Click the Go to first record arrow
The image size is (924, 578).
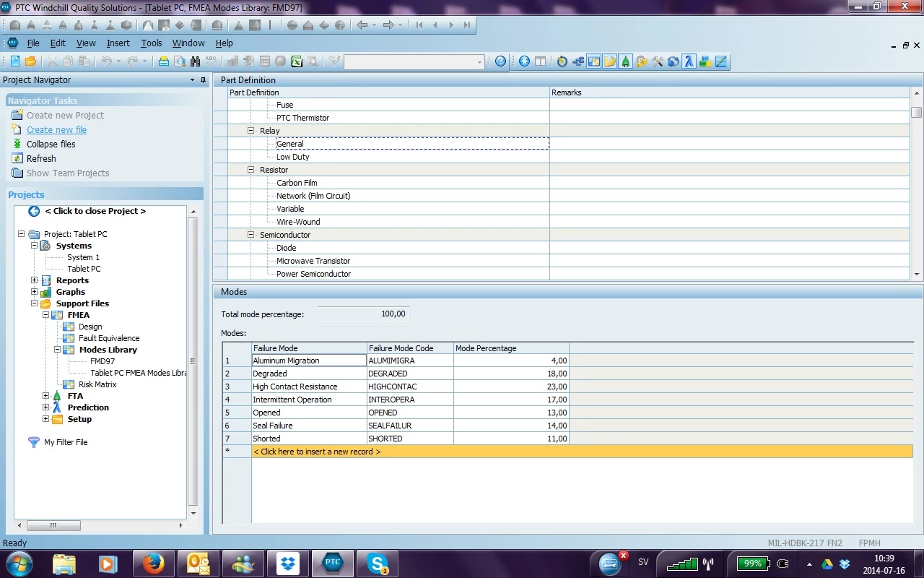point(419,25)
